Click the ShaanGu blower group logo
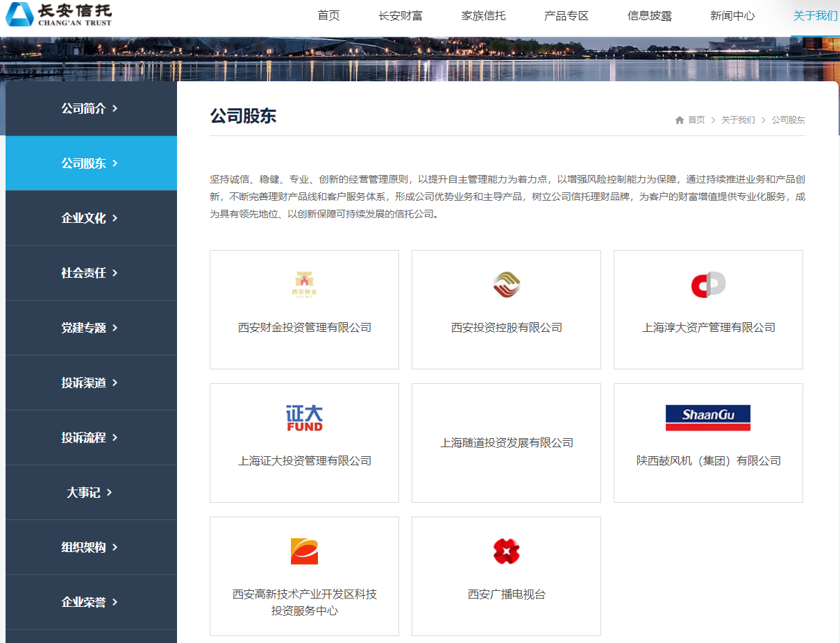840x643 pixels. pyautogui.click(x=708, y=417)
